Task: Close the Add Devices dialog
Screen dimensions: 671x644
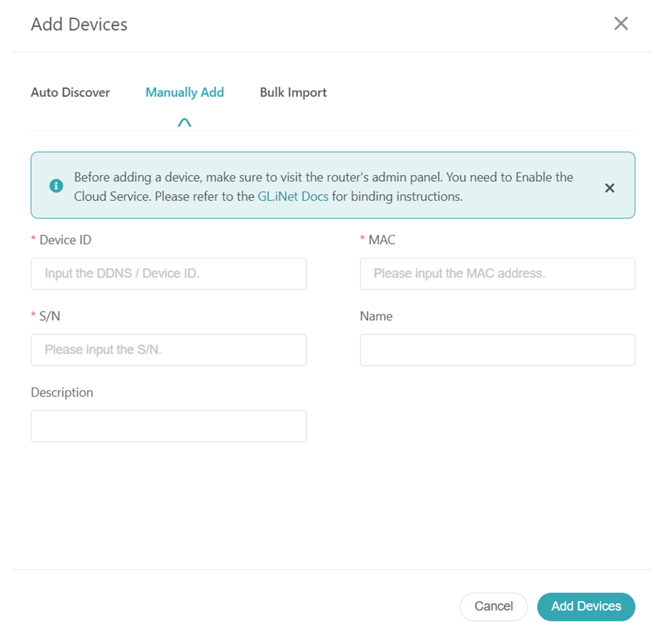Action: coord(620,24)
